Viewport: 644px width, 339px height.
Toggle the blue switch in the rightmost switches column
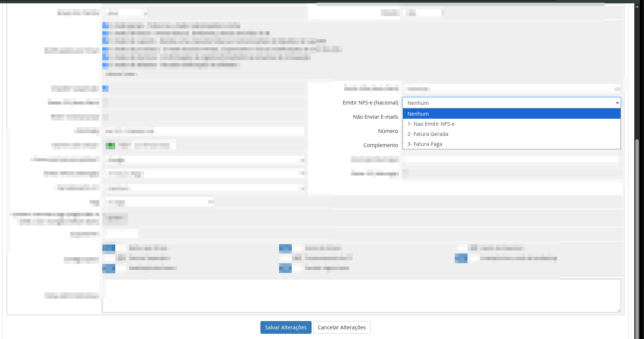click(x=461, y=258)
